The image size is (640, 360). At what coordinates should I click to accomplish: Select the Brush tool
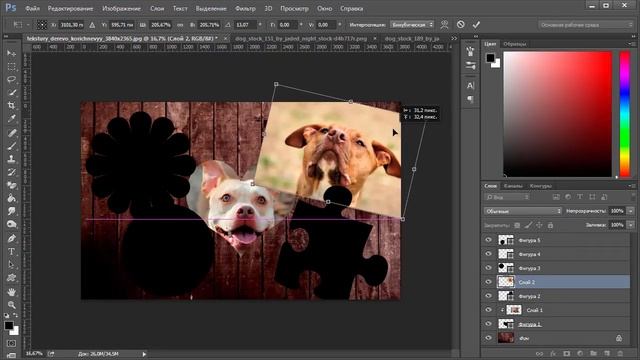(x=11, y=146)
